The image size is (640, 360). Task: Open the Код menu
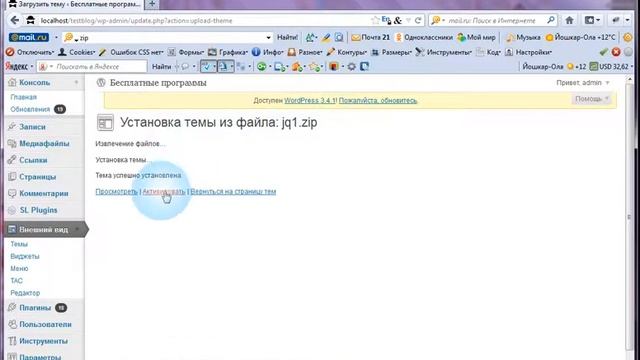[489, 52]
